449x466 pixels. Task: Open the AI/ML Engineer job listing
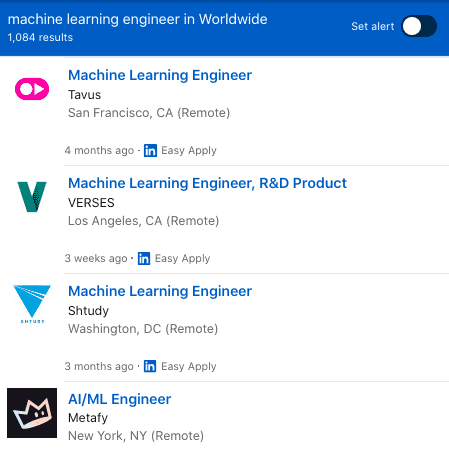point(120,399)
